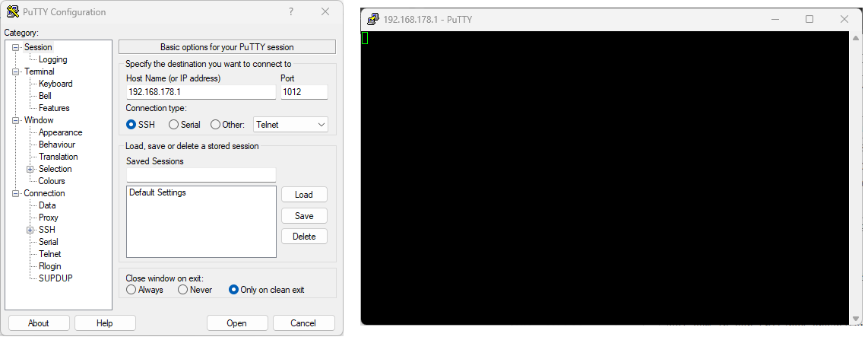Open the Logging category

coord(53,60)
